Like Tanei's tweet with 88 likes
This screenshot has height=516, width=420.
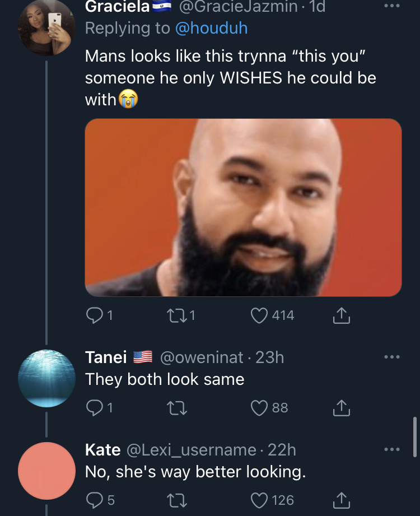point(258,408)
